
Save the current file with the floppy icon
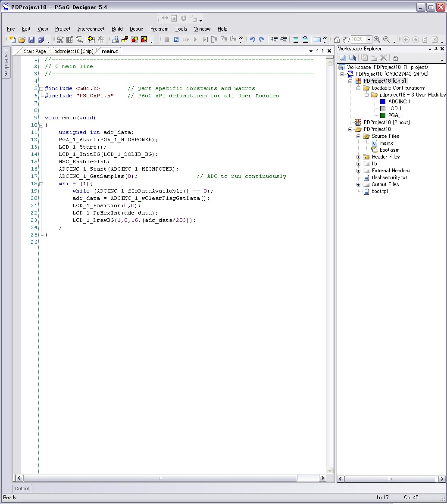[x=31, y=40]
